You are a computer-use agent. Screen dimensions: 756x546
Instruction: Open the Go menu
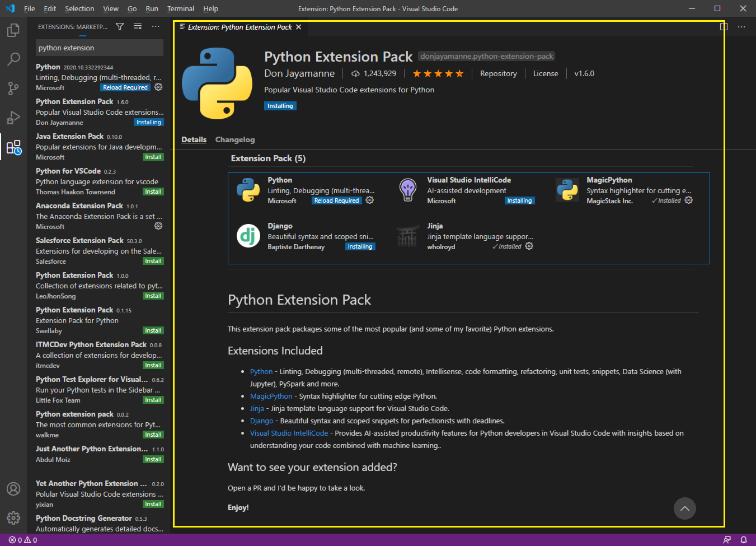coord(132,8)
